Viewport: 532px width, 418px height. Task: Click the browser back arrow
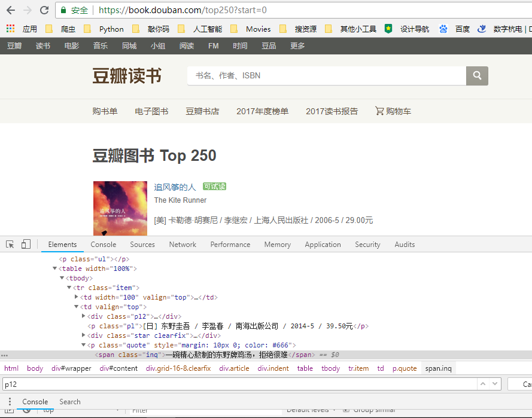pyautogui.click(x=11, y=10)
